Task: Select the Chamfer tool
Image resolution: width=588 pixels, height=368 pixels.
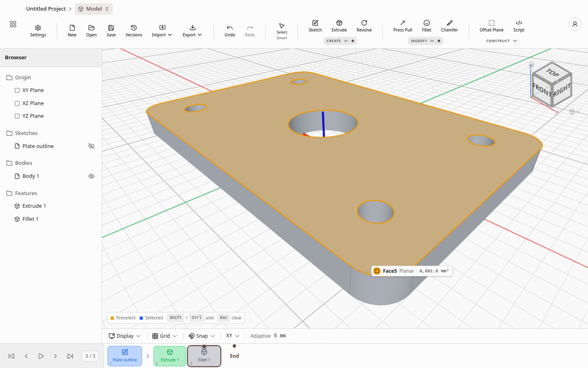Action: tap(450, 26)
